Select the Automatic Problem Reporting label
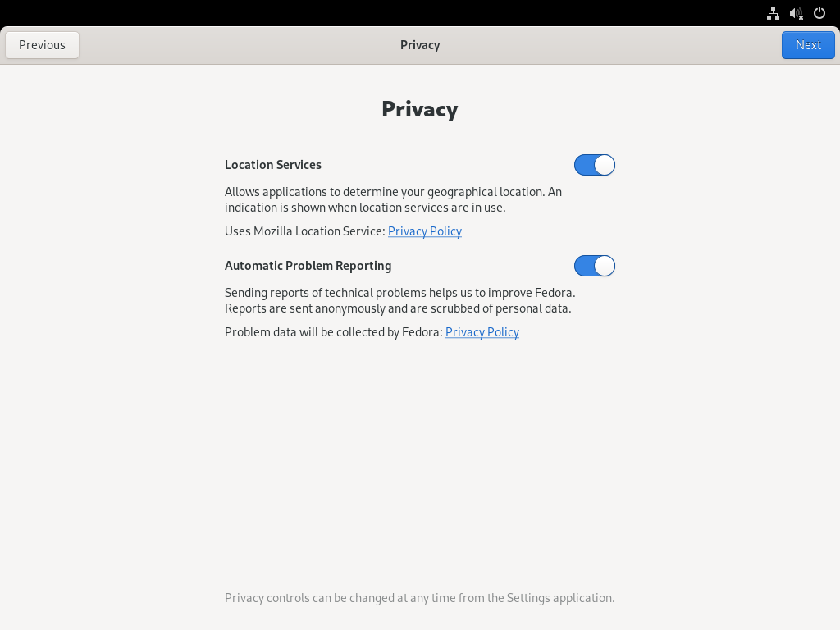840x630 pixels. pyautogui.click(x=308, y=266)
